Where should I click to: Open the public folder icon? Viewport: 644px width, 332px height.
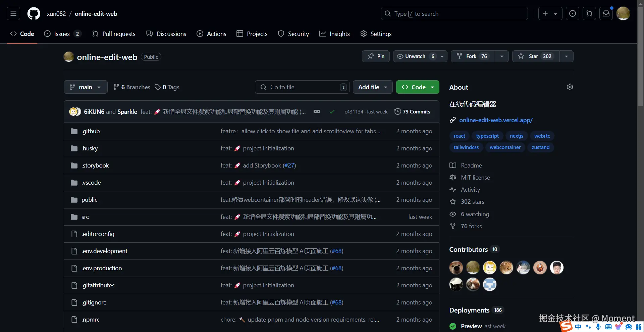click(74, 200)
